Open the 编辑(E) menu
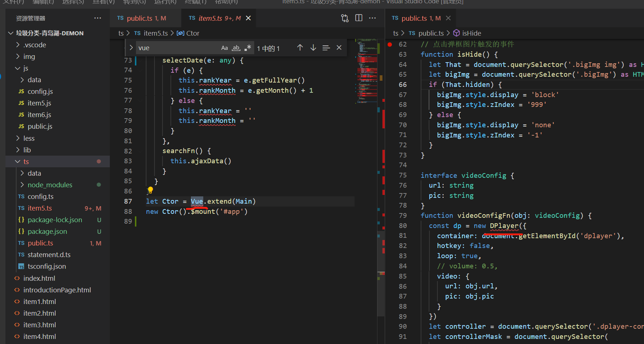644x344 pixels. [43, 3]
